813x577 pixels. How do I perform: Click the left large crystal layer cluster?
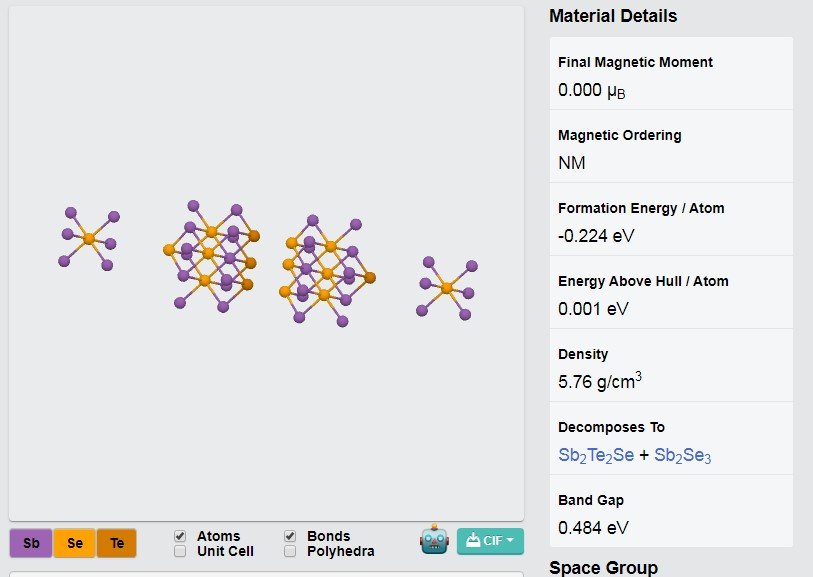(x=211, y=256)
